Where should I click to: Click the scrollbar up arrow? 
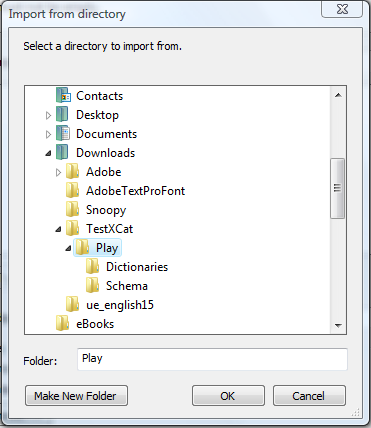coord(338,95)
